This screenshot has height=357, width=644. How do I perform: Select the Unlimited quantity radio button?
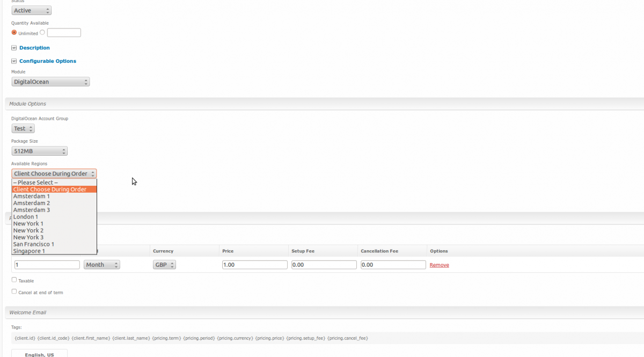pyautogui.click(x=14, y=32)
